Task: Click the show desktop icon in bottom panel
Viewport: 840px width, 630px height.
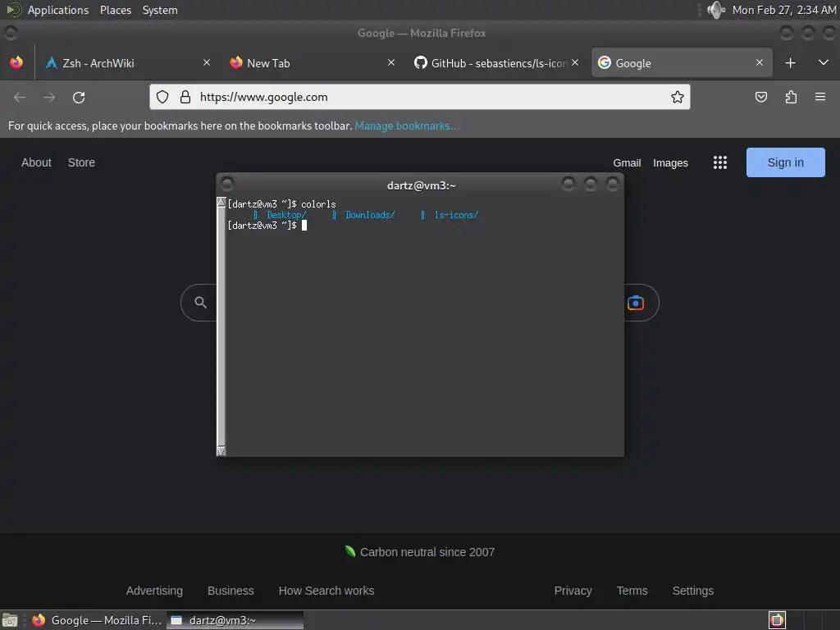Action: pyautogui.click(x=10, y=620)
